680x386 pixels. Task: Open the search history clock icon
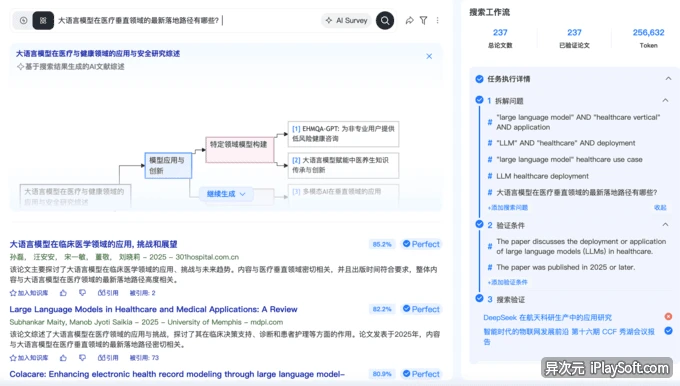pos(23,20)
